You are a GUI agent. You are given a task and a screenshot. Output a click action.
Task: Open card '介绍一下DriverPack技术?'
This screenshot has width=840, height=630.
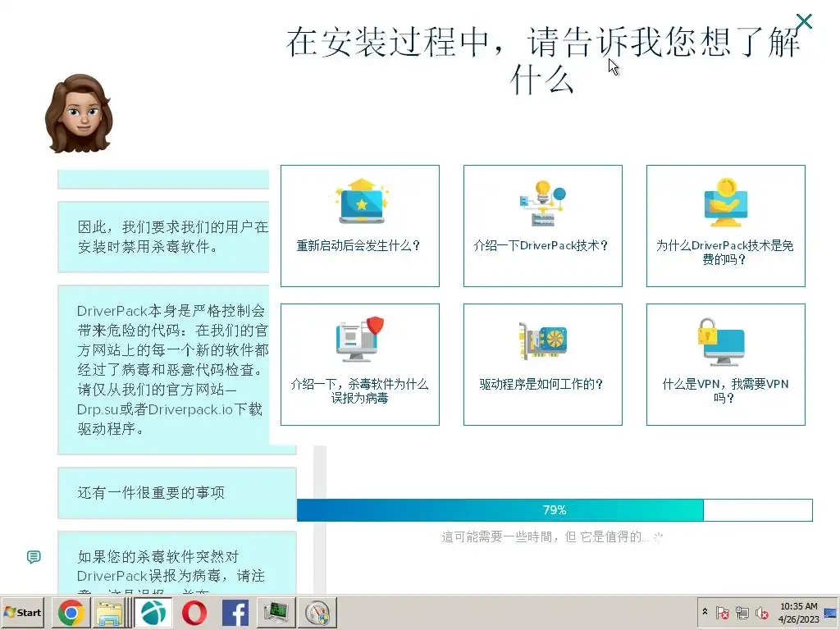pos(543,226)
